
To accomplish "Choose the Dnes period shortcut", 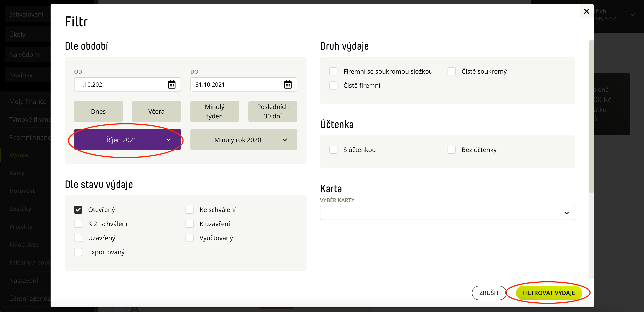I will (98, 111).
